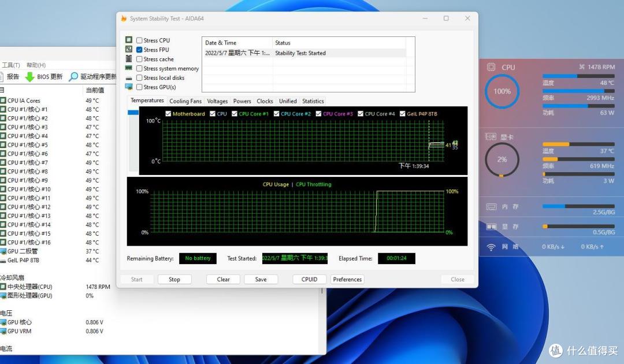This screenshot has width=624, height=364.
Task: Uncheck the Stress FPU checkbox
Action: point(139,50)
